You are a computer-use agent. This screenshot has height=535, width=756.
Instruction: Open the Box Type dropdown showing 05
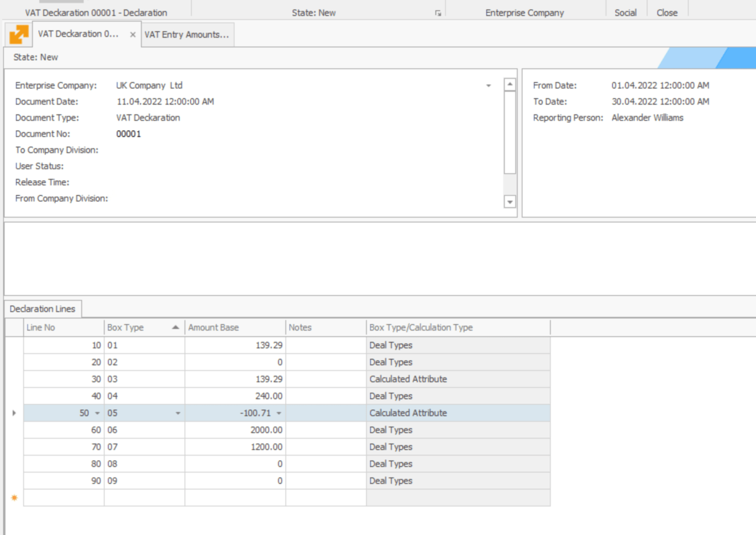pyautogui.click(x=178, y=413)
